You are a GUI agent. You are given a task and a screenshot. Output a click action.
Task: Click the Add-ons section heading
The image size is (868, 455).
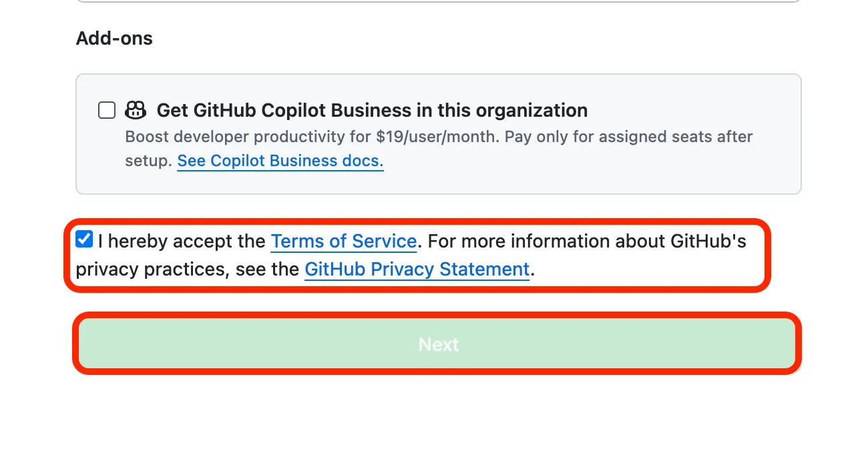(114, 39)
